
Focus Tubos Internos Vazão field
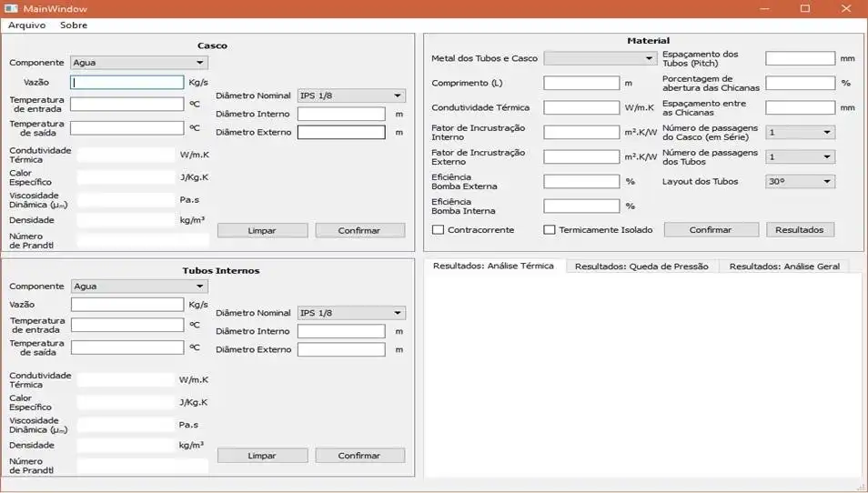pos(127,305)
